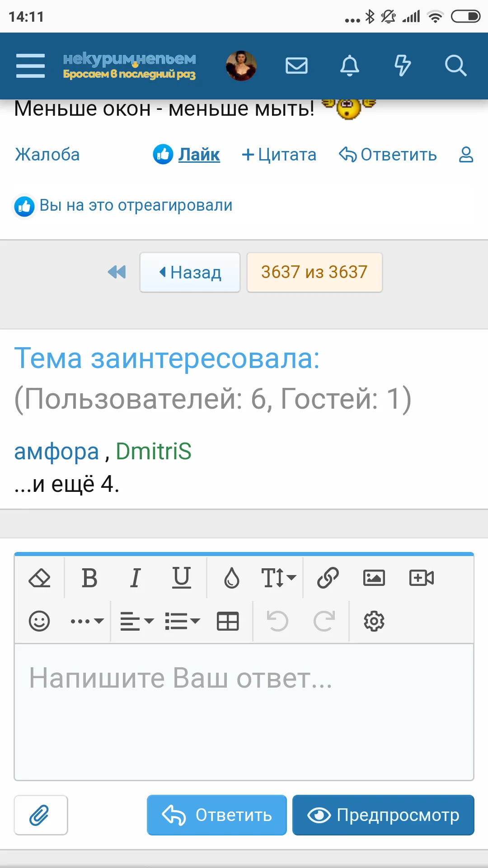
Task: Open notifications bell icon
Action: pyautogui.click(x=350, y=66)
